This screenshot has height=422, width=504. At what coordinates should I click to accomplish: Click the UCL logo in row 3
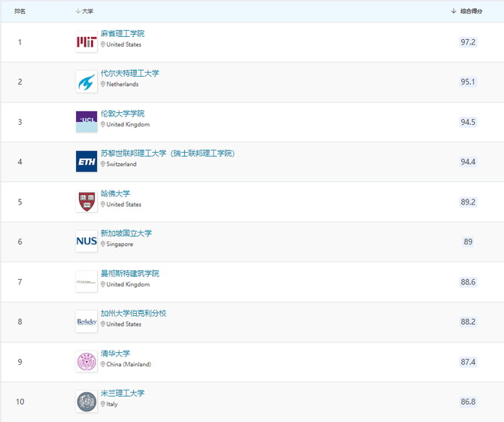(87, 122)
